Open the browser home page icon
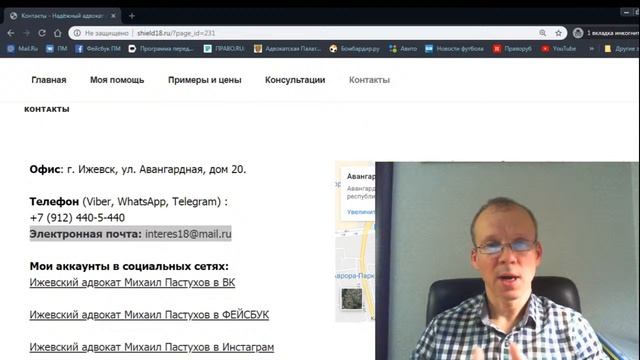Screen dimensions: 640x360 point(58,33)
